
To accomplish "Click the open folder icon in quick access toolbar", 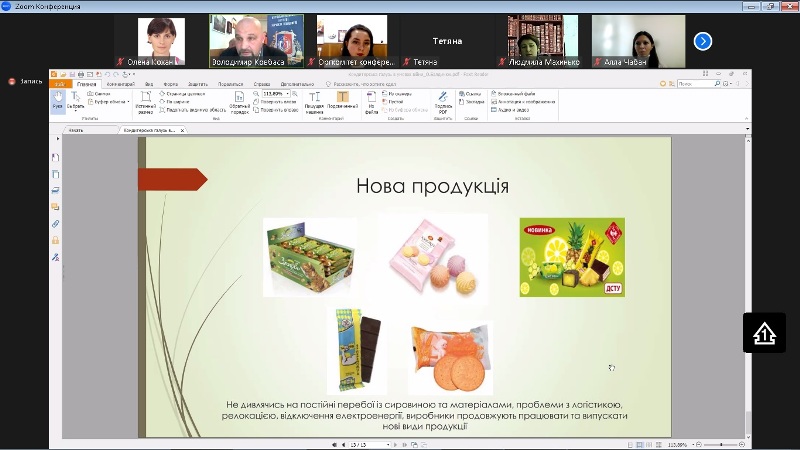I will (x=63, y=74).
